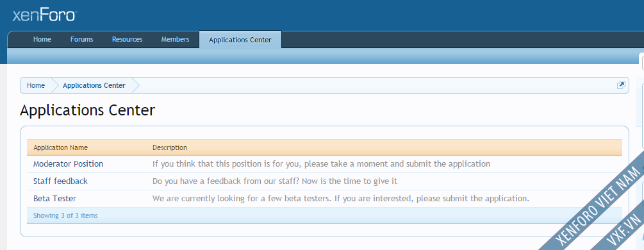Click the 'Showing 3 of 3 items' text

pos(65,215)
